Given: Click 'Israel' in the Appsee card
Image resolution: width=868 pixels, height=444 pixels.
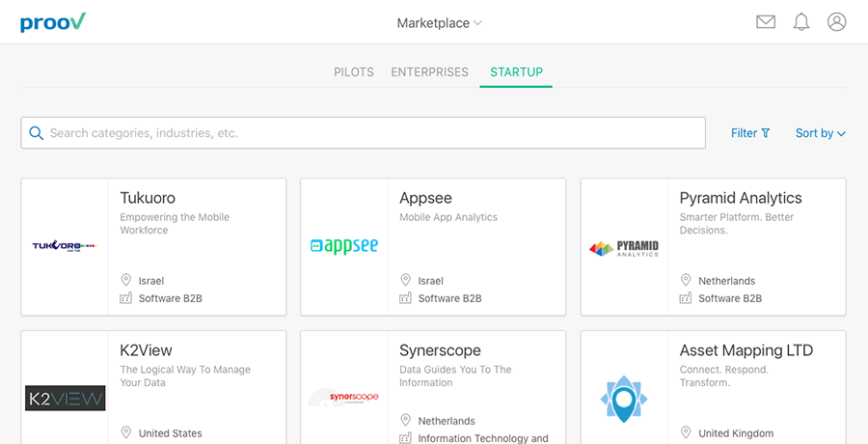Looking at the screenshot, I should 431,281.
